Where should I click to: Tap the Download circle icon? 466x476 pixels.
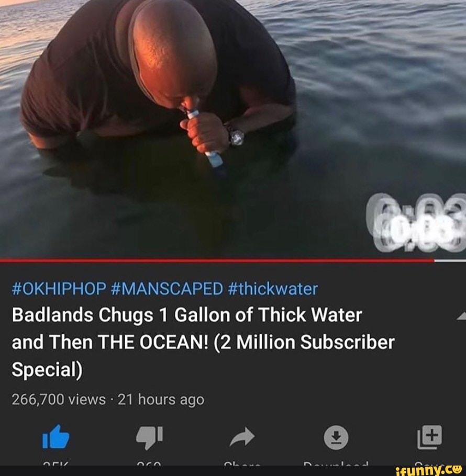tap(336, 437)
